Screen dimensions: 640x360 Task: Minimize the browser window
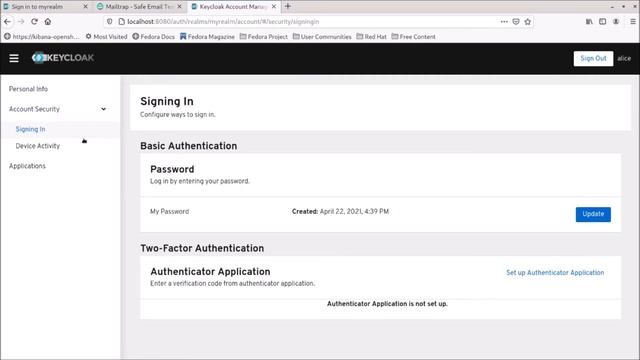coord(612,7)
